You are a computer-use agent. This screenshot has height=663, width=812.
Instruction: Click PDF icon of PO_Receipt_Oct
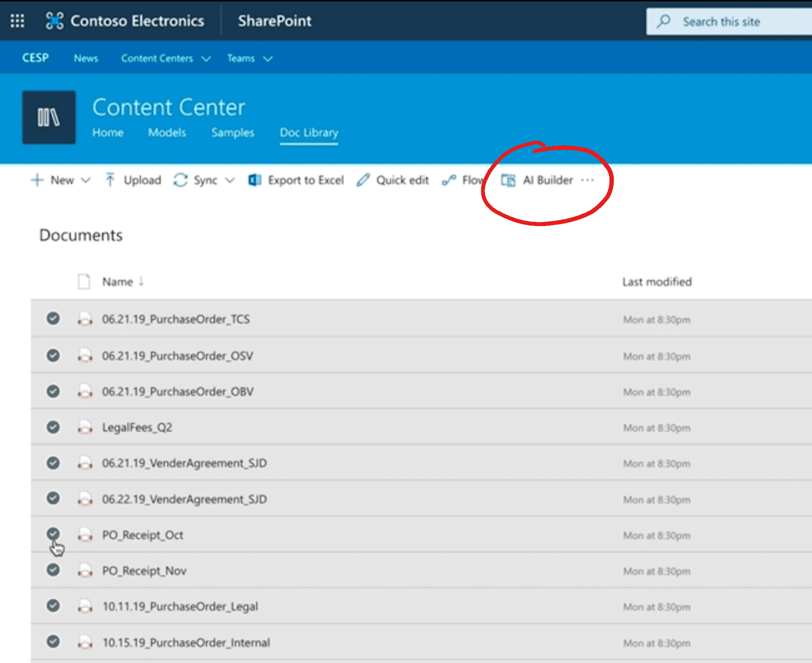[x=85, y=535]
